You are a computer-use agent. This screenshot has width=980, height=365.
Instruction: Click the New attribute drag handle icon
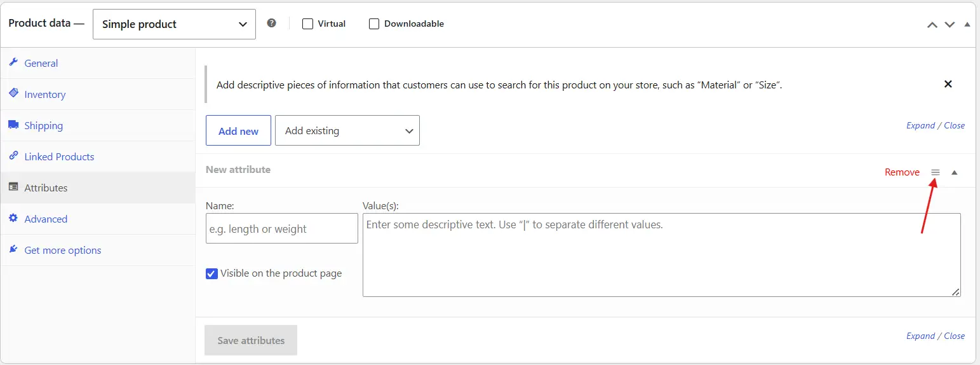(x=936, y=172)
